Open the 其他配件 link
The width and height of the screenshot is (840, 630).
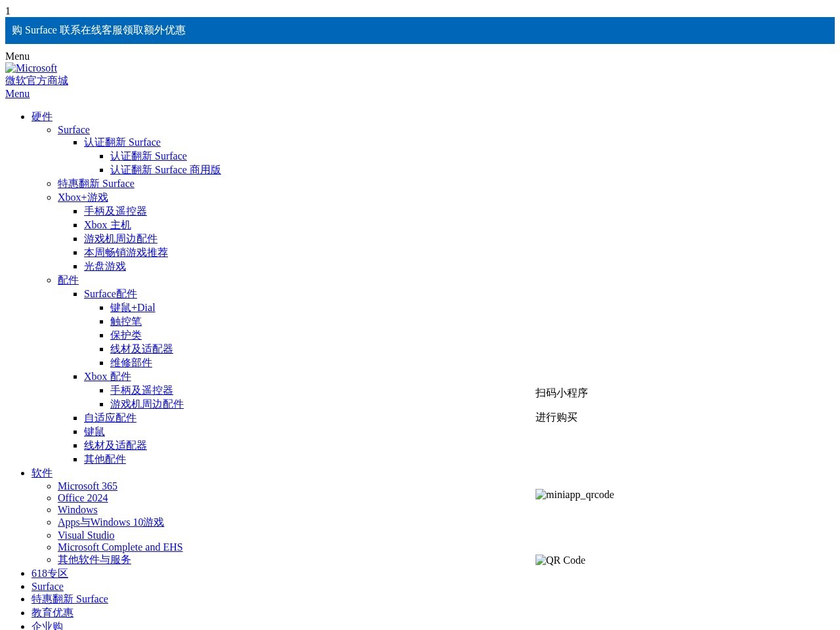(105, 459)
